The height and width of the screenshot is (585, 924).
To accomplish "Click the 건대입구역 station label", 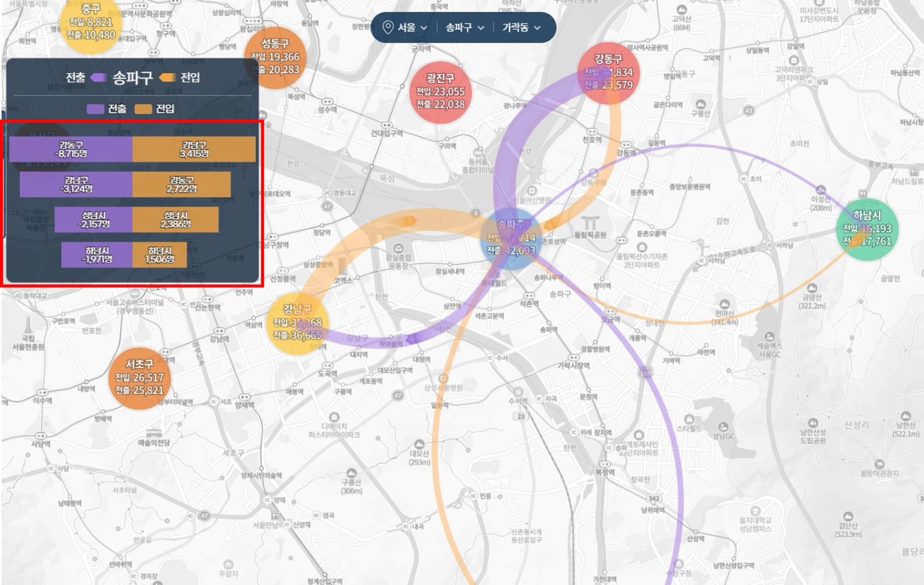I will pyautogui.click(x=386, y=134).
